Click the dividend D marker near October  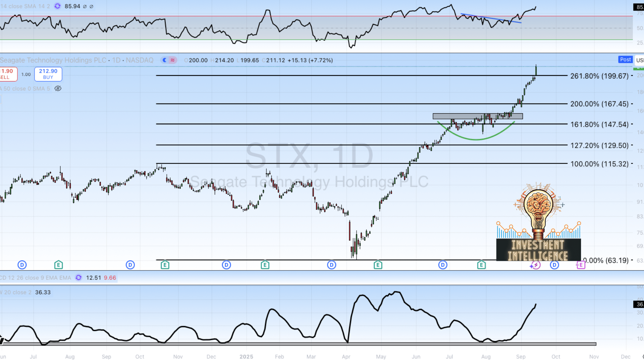pyautogui.click(x=554, y=265)
